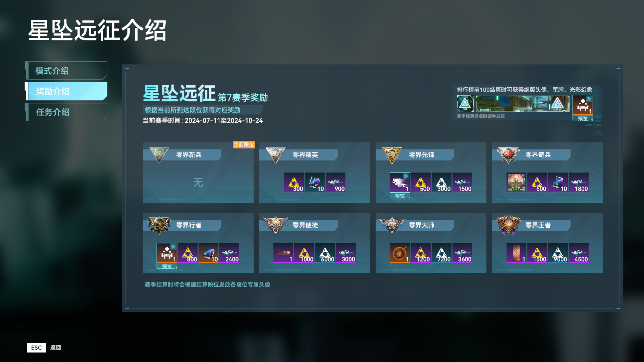Open the scene card reward in 零界奇兵

coord(516,182)
